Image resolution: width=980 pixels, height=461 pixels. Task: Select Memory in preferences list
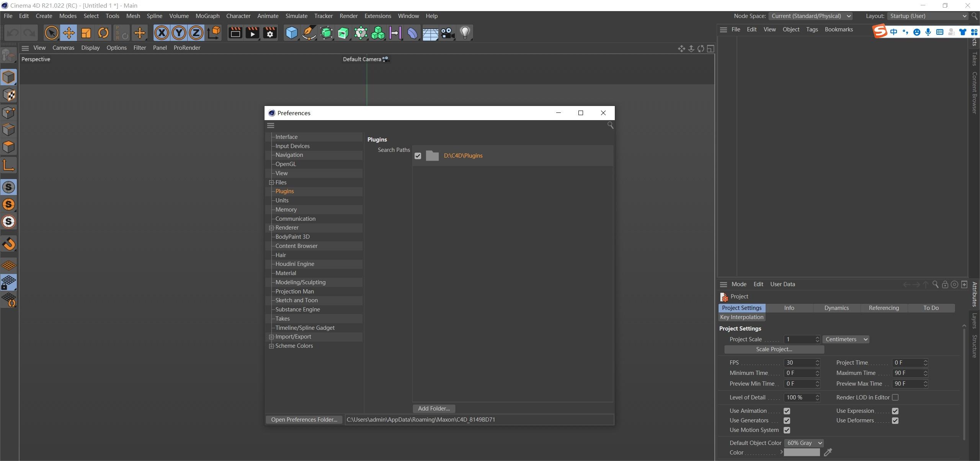(286, 210)
